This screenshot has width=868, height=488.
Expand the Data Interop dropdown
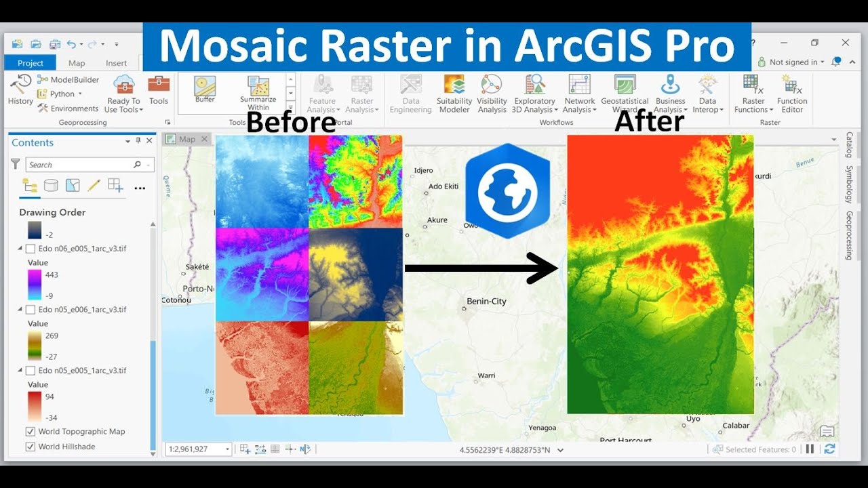pyautogui.click(x=707, y=94)
